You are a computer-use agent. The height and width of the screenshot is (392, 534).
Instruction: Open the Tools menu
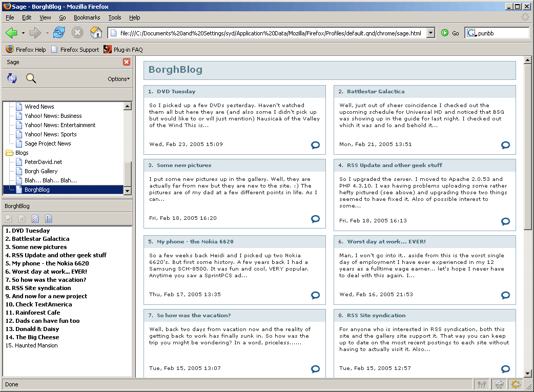(x=115, y=17)
